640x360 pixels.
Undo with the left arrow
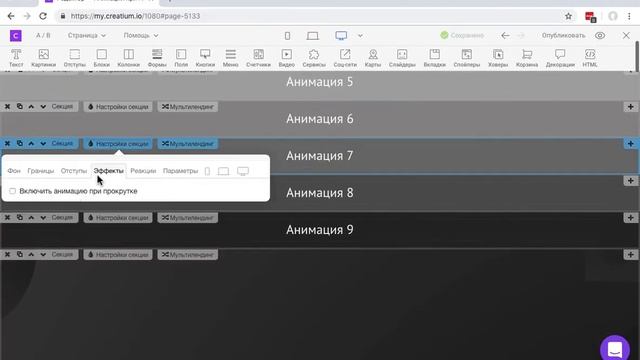(505, 36)
